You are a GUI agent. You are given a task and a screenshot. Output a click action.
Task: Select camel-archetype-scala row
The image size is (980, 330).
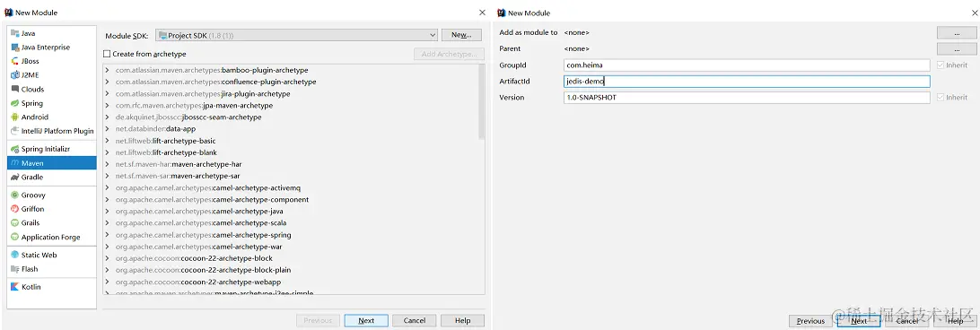pyautogui.click(x=290, y=223)
